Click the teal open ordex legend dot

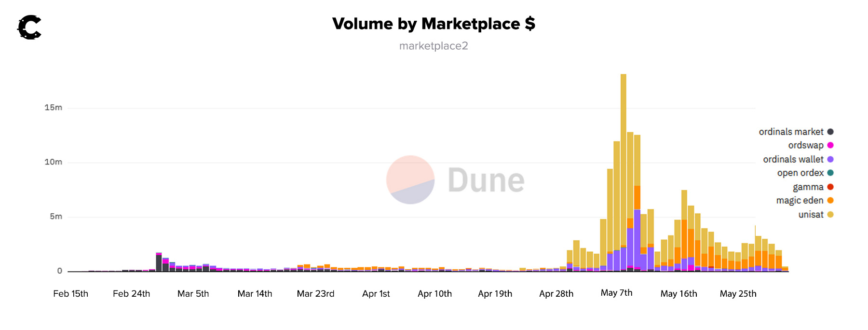coord(830,173)
